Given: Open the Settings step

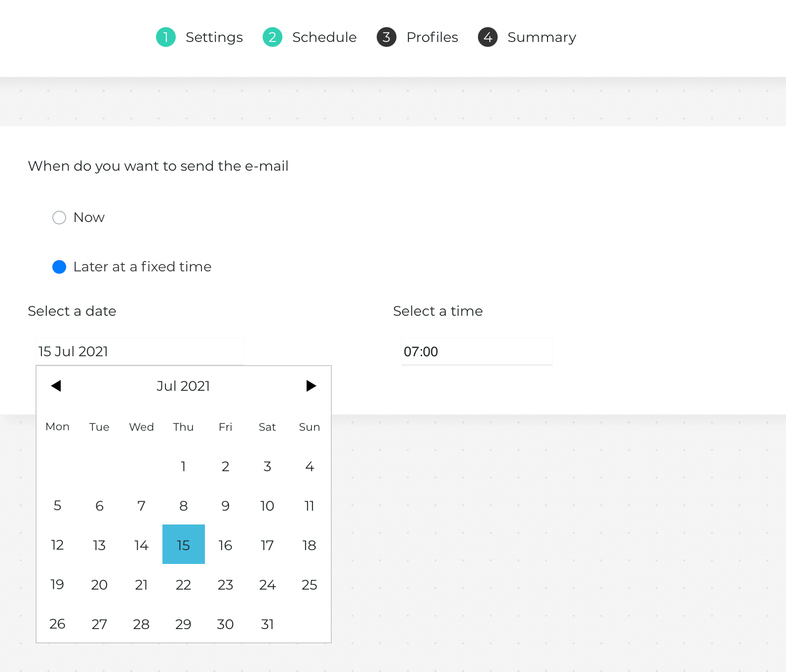Looking at the screenshot, I should click(x=214, y=37).
